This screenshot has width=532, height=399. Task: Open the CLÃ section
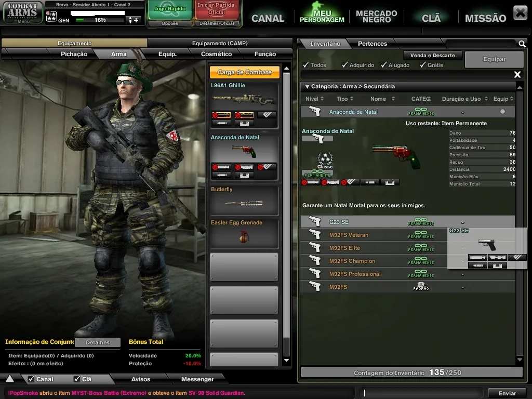pos(431,18)
